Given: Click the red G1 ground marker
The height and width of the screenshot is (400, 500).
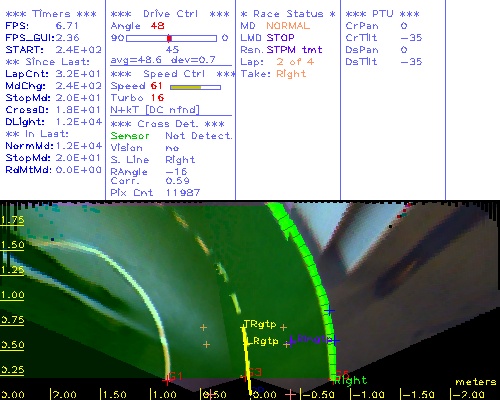Looking at the screenshot, I should coord(175,377).
